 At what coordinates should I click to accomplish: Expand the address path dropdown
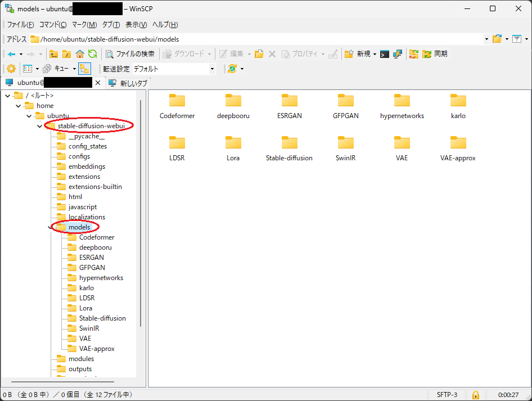point(486,39)
